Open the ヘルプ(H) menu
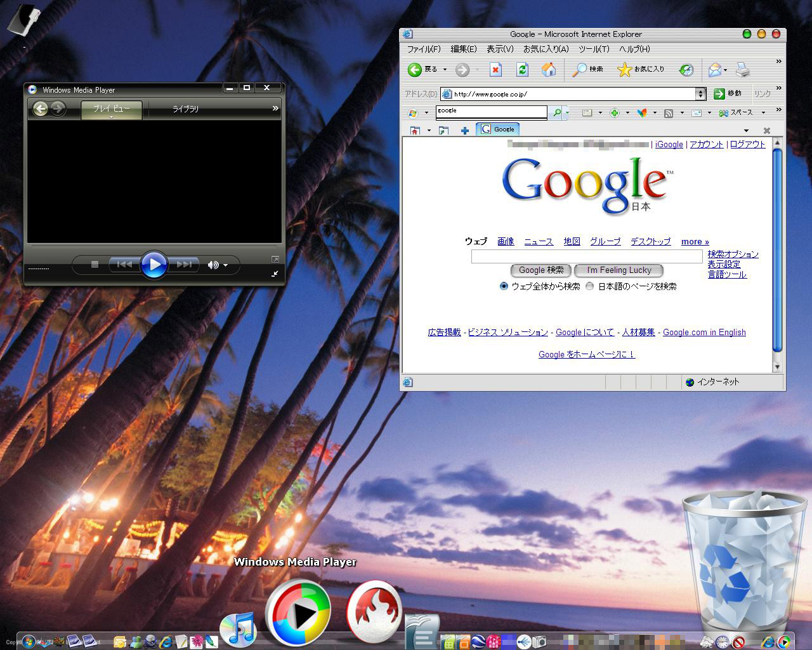The image size is (812, 650). point(634,49)
